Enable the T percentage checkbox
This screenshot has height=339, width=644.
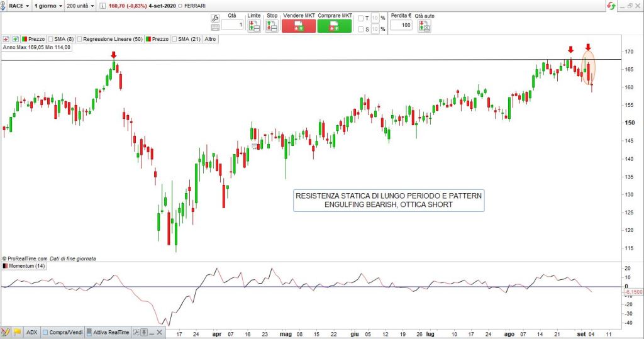361,18
